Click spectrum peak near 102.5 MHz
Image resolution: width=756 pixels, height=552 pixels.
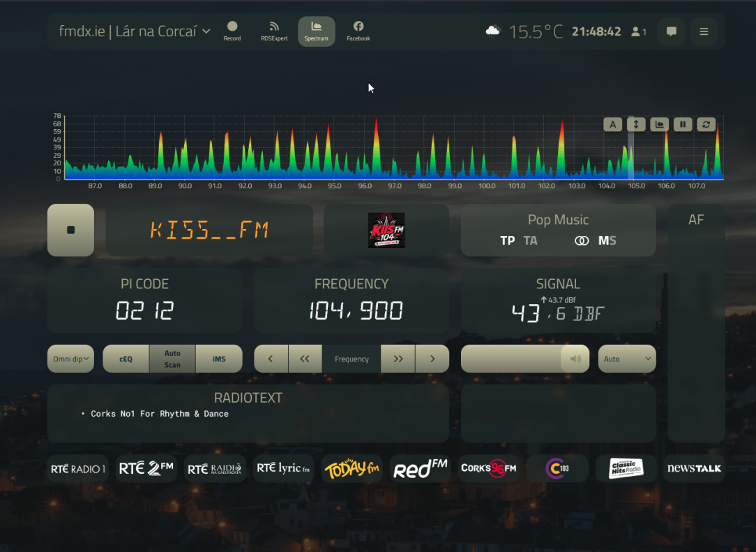(561, 149)
